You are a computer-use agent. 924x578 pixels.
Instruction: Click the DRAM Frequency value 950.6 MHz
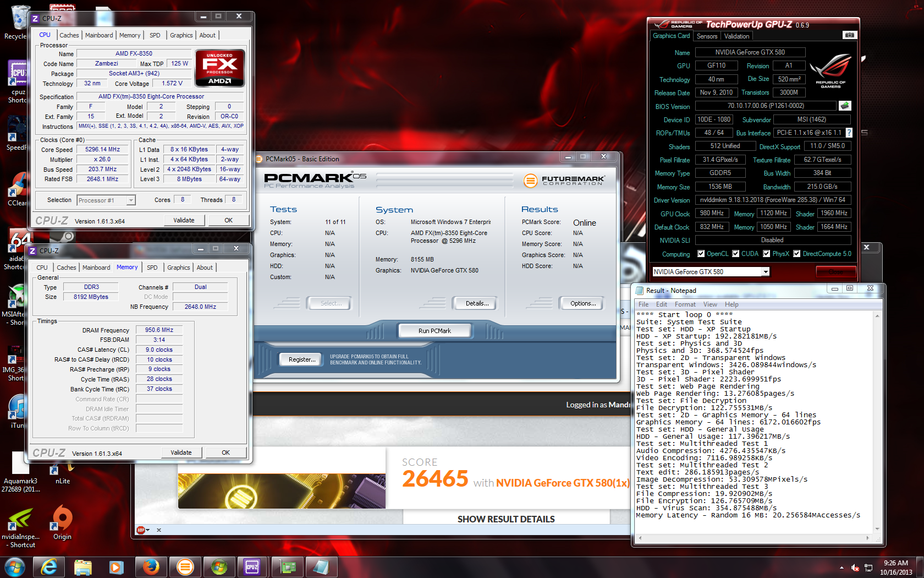tap(159, 330)
